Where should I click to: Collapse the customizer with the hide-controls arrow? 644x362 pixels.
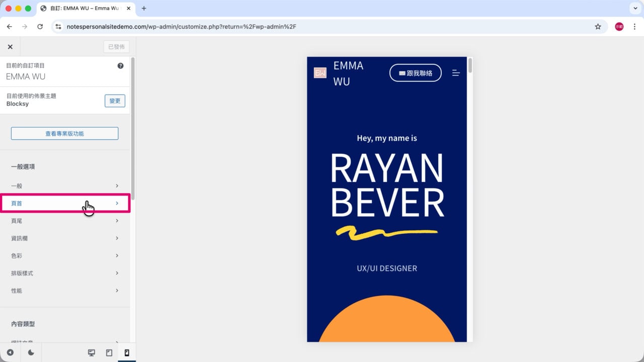pyautogui.click(x=10, y=352)
